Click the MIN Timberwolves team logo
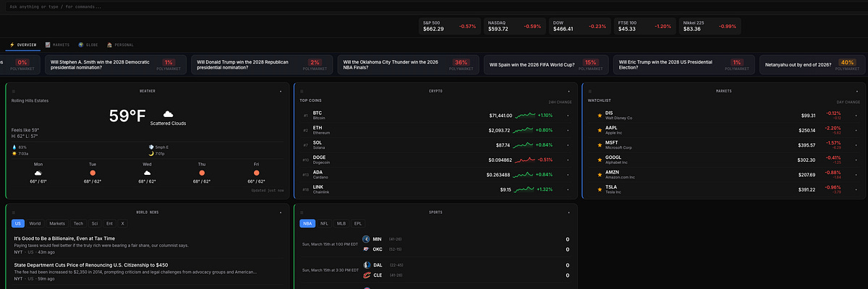Image resolution: width=868 pixels, height=289 pixels. [366, 239]
